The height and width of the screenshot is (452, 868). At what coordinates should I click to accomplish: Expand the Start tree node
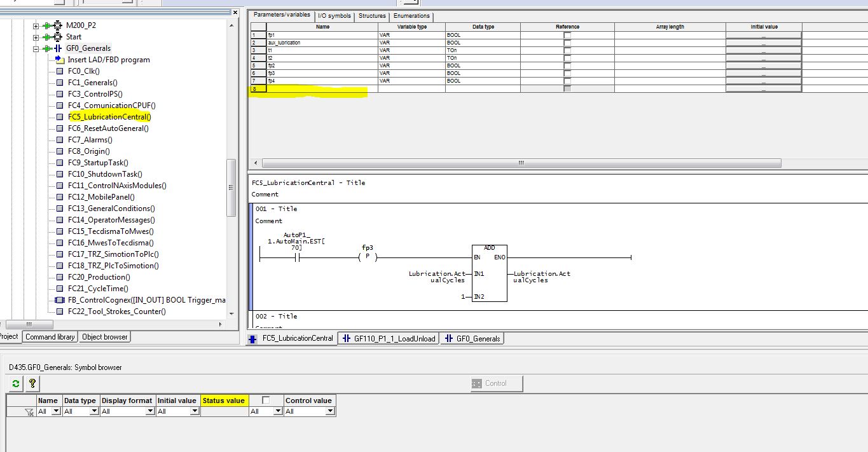click(36, 37)
